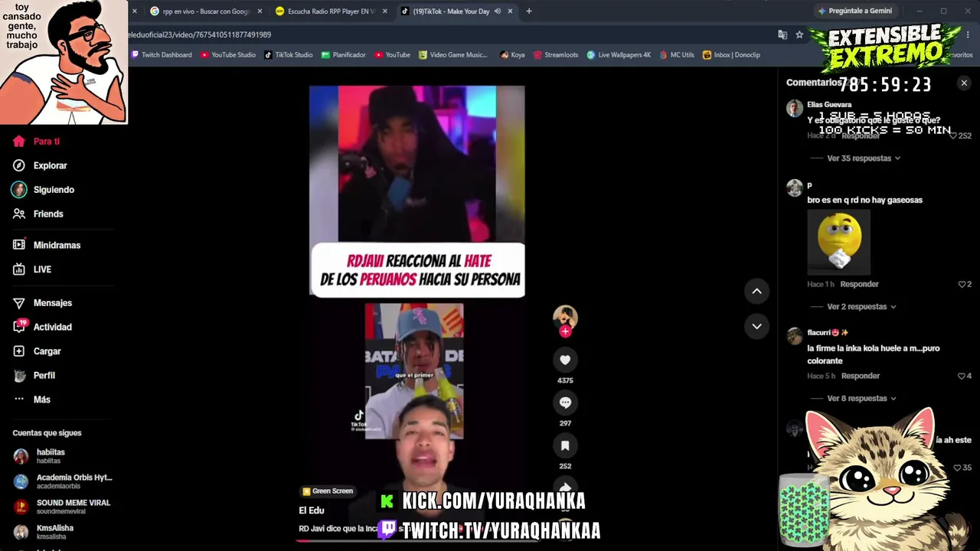Open Live Wallpapers 4K bookmark
This screenshot has height=551, width=980.
click(x=619, y=55)
